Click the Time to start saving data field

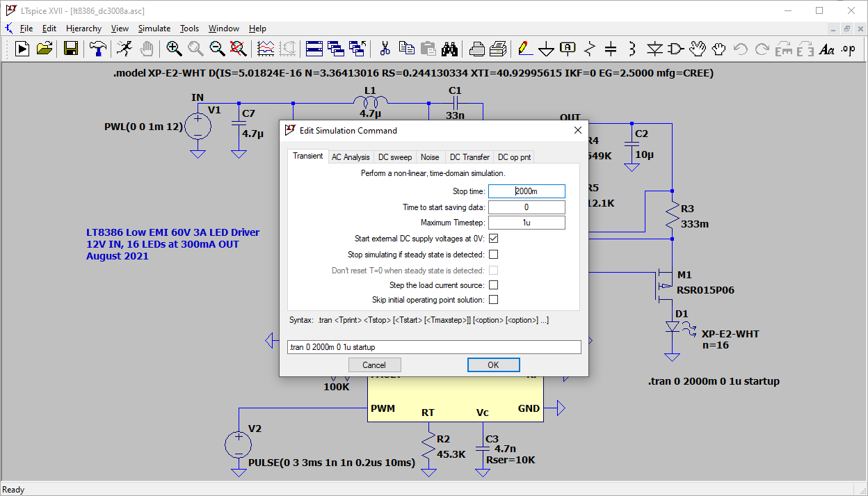[527, 207]
